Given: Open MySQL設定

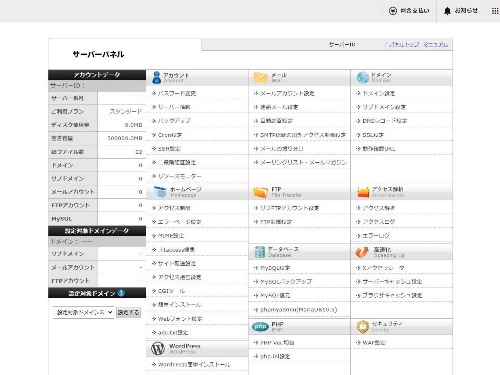Looking at the screenshot, I should pos(275,268).
